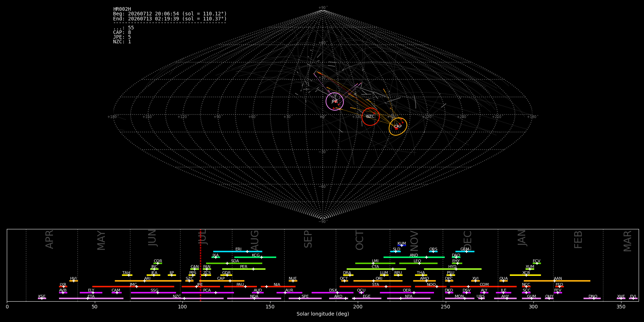Click the SDA shower bar in timeline
This screenshot has height=322, width=644.
tap(234, 263)
